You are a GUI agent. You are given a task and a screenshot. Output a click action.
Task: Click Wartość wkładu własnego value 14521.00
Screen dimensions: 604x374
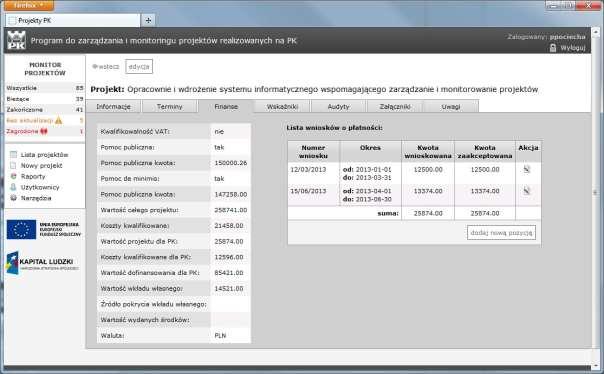229,288
